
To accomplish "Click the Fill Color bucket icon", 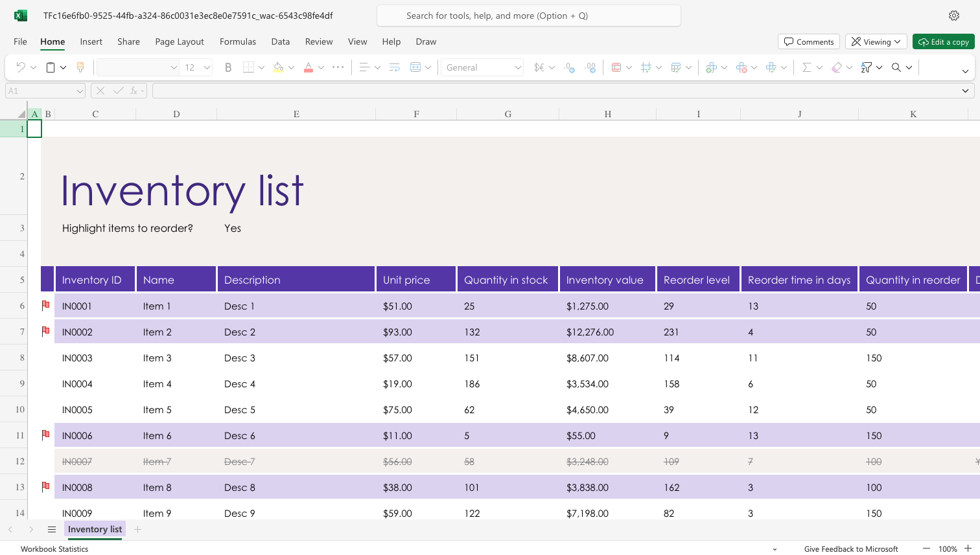I will (279, 67).
